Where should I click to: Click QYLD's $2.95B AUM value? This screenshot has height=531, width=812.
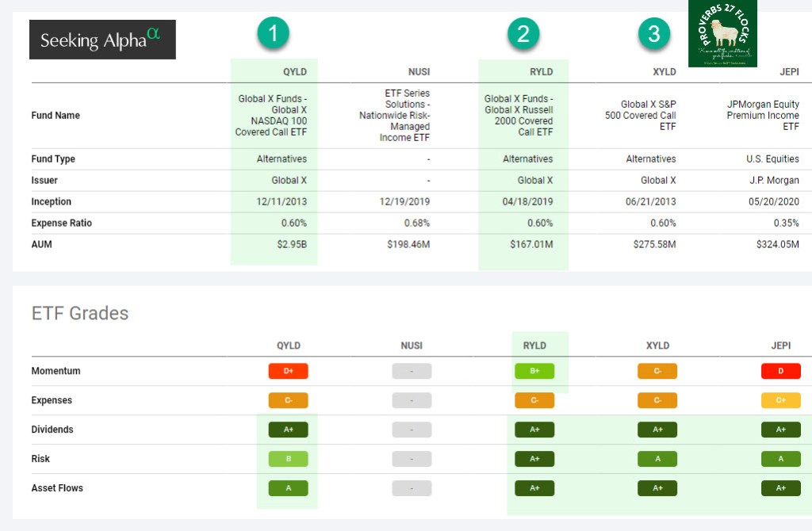(x=292, y=245)
